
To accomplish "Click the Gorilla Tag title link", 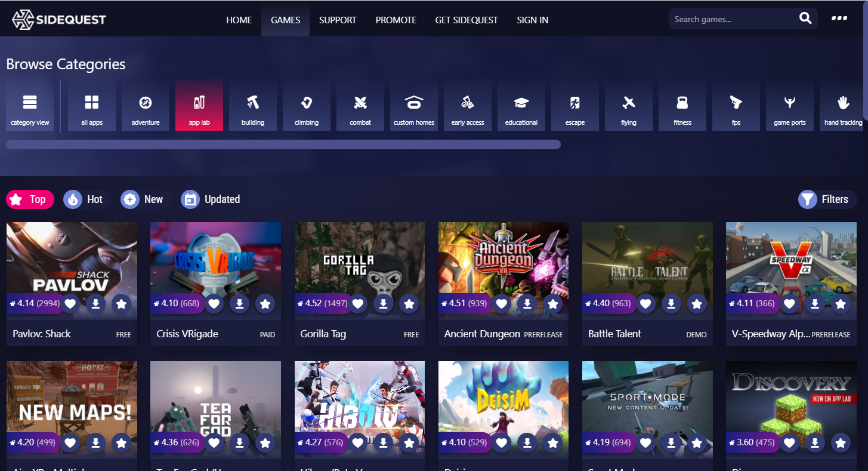I will pyautogui.click(x=323, y=334).
